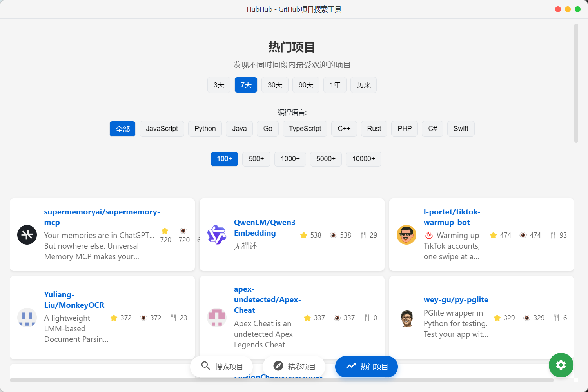Select the 30天 time range

(x=275, y=85)
